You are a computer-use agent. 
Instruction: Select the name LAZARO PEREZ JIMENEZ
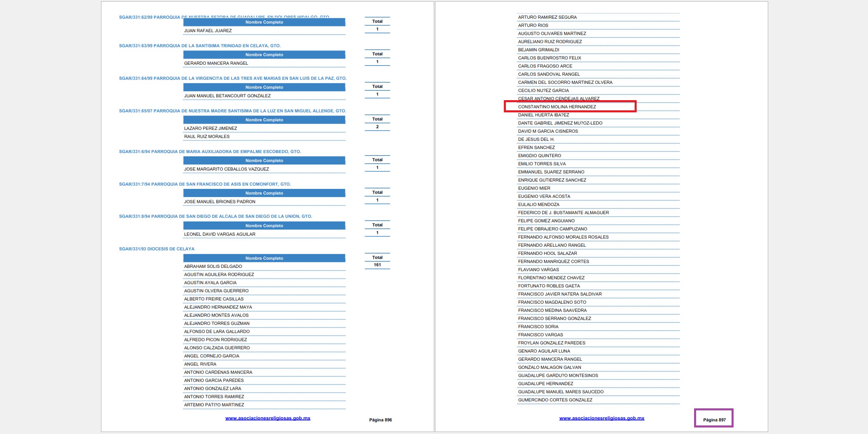[211, 128]
